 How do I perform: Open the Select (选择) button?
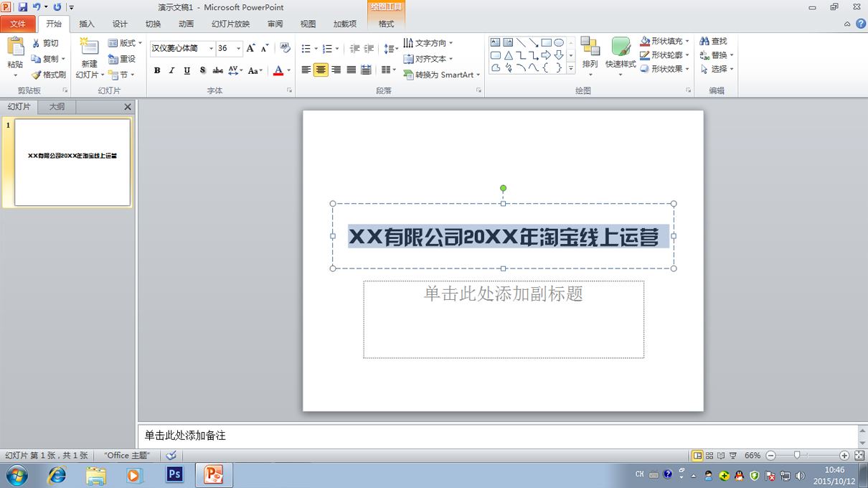click(x=717, y=69)
